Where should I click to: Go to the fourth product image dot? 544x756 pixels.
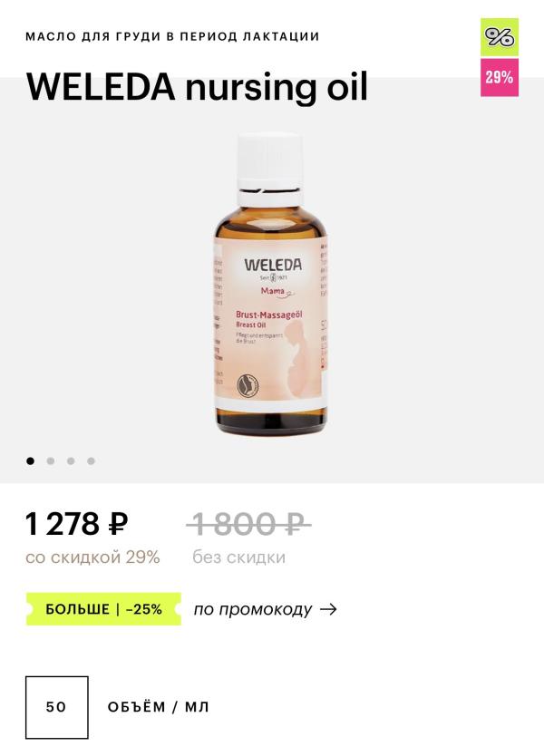tap(92, 460)
